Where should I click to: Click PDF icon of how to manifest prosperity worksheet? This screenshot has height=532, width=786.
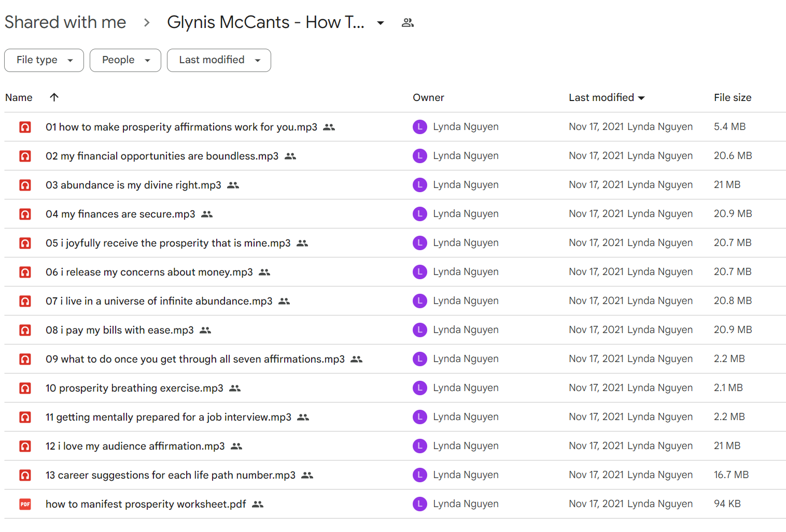(25, 504)
